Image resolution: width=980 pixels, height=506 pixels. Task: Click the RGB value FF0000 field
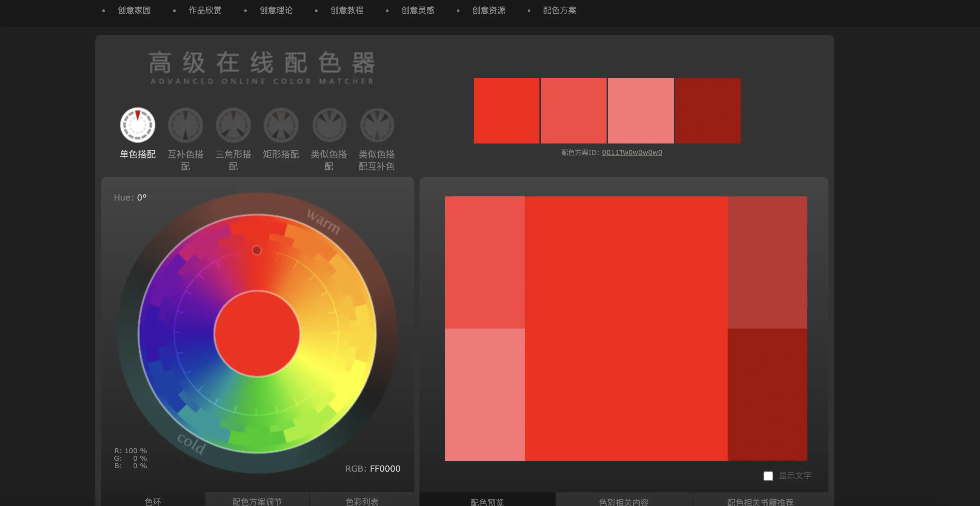coord(385,468)
